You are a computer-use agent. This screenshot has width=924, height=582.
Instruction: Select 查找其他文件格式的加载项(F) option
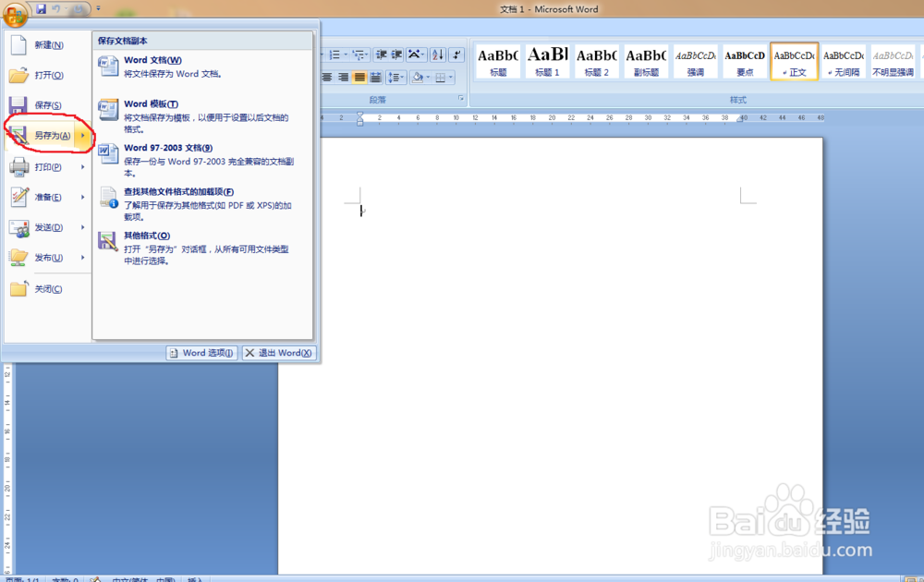coord(202,204)
